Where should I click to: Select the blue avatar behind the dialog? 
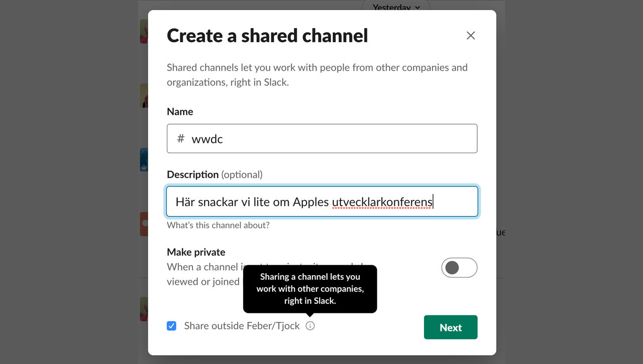pos(144,160)
